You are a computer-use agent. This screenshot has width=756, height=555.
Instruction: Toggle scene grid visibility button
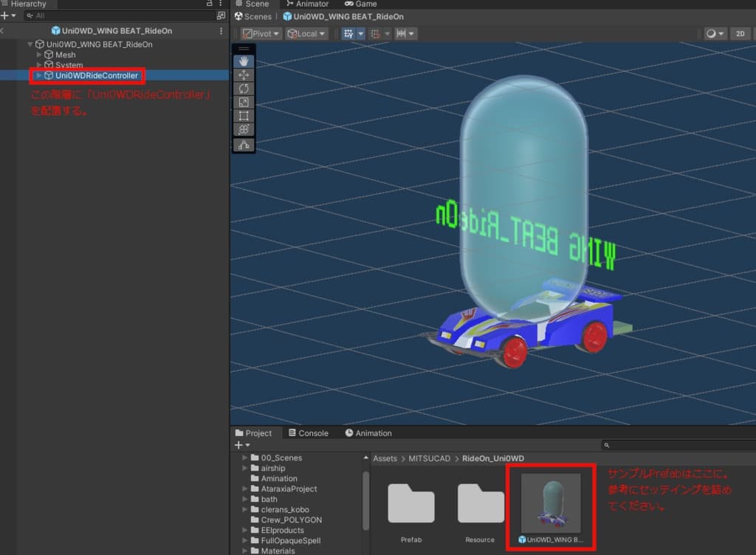coord(348,34)
